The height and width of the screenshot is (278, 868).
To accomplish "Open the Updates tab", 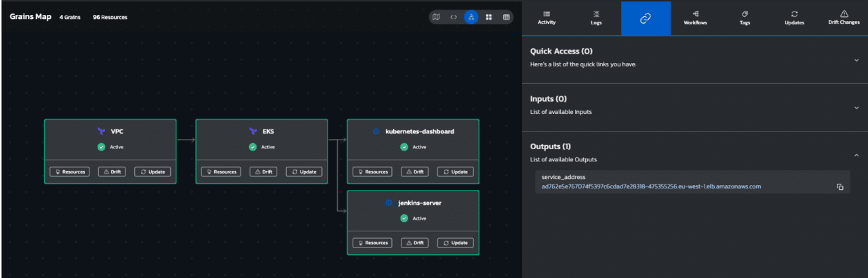I will (794, 18).
